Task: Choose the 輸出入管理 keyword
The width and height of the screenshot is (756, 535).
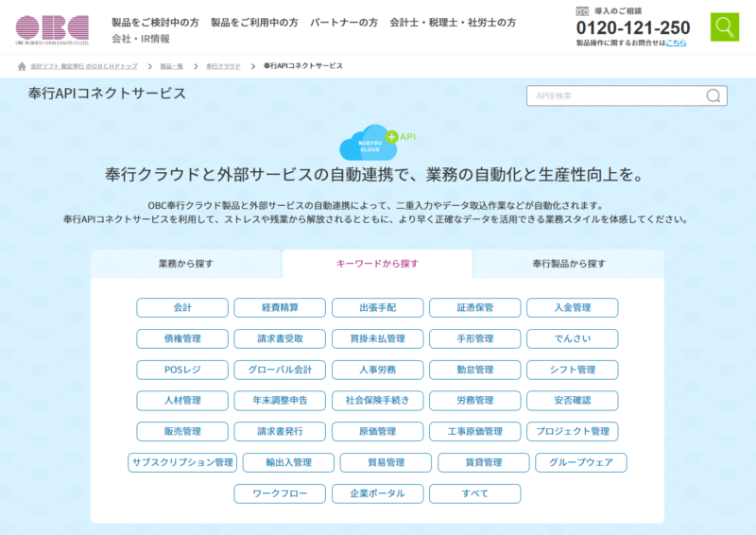Action: coord(288,462)
